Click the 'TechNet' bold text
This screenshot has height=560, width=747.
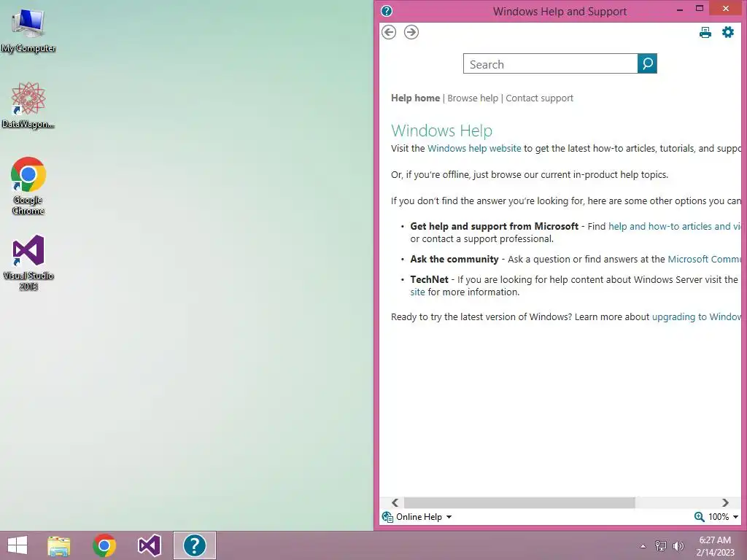(x=429, y=279)
